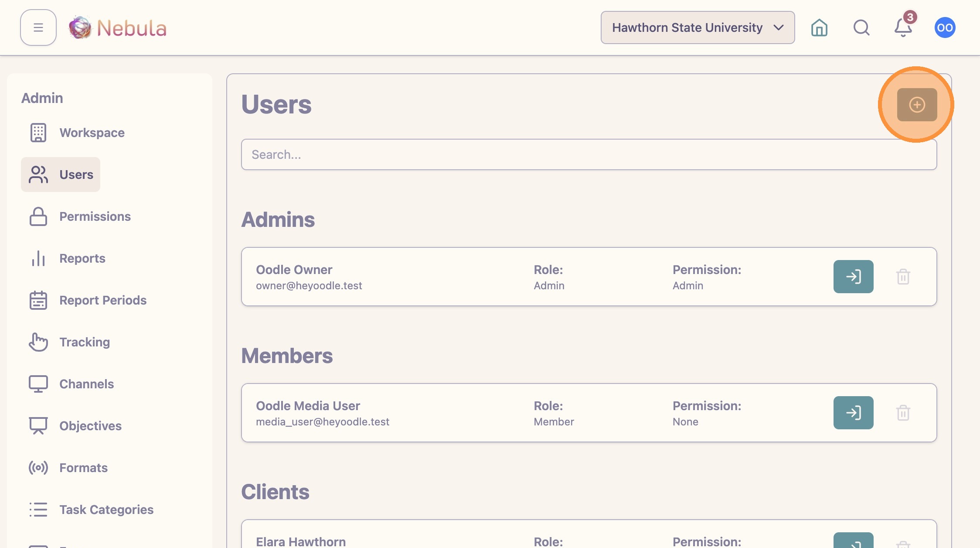Open Report Periods in the sidebar
Viewport: 980px width, 548px height.
88,300
